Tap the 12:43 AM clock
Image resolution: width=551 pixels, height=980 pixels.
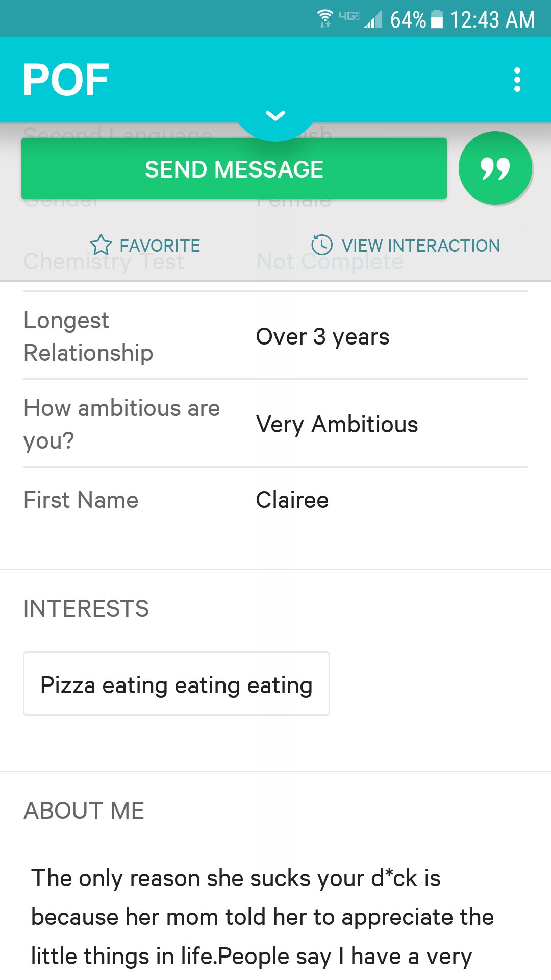(492, 20)
